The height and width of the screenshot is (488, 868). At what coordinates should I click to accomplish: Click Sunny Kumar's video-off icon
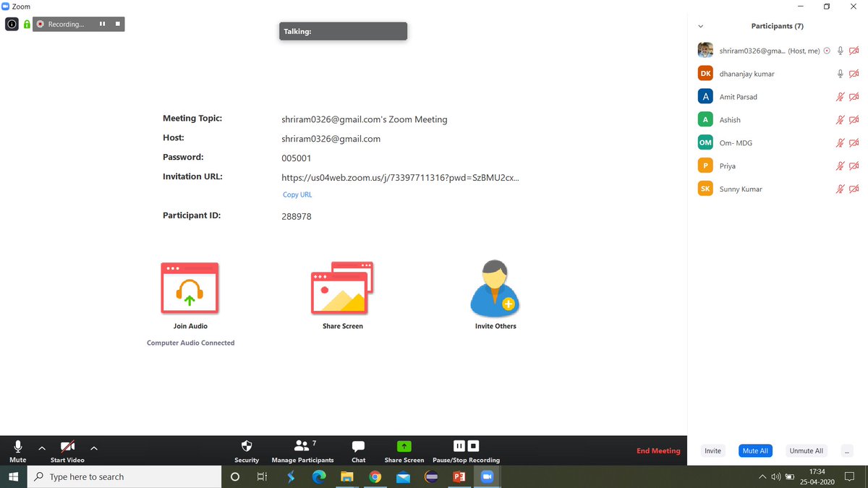854,189
